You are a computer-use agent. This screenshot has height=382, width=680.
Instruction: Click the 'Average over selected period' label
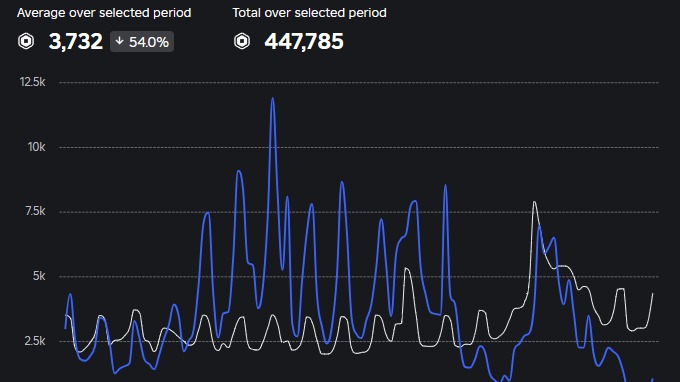[x=104, y=13]
